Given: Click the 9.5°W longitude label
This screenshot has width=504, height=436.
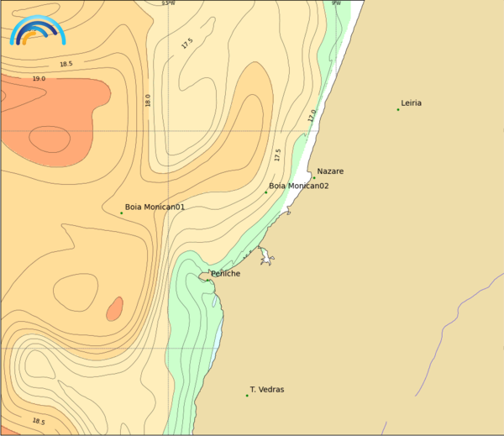Looking at the screenshot, I should coord(168,3).
